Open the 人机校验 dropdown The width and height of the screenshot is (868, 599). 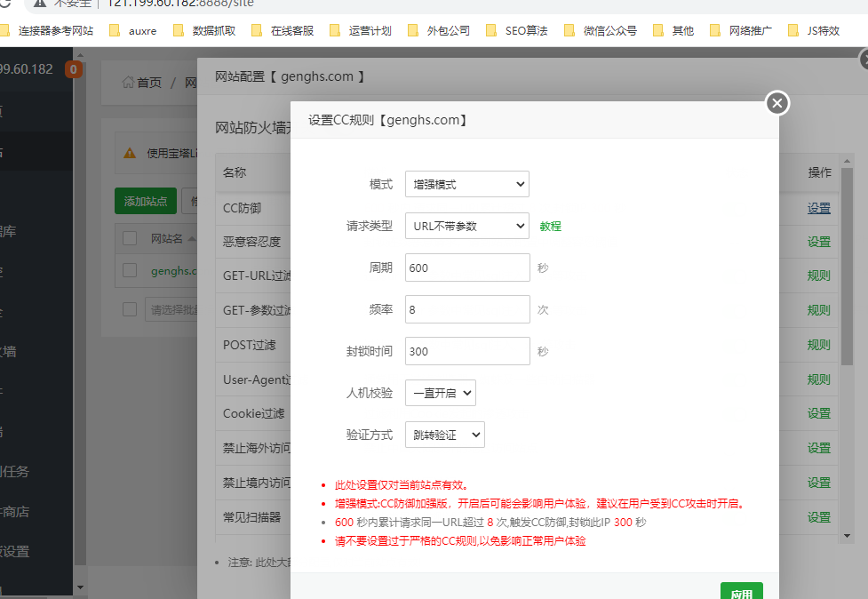[440, 393]
